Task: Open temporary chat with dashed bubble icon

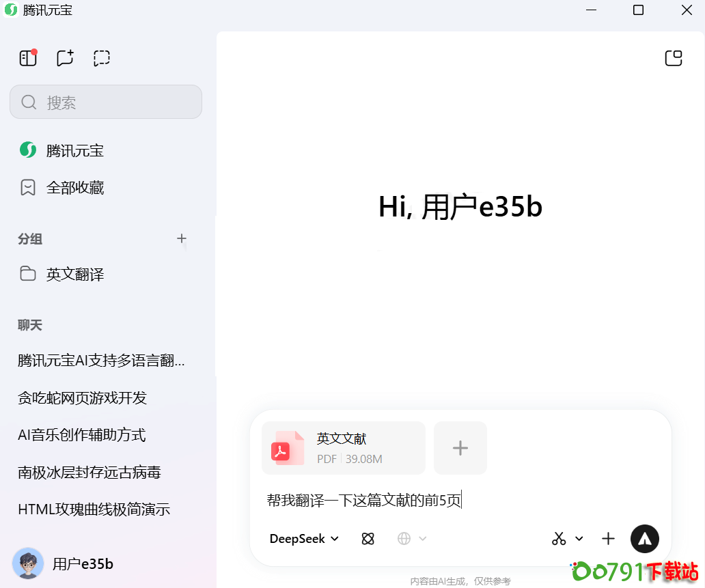Action: 102,58
